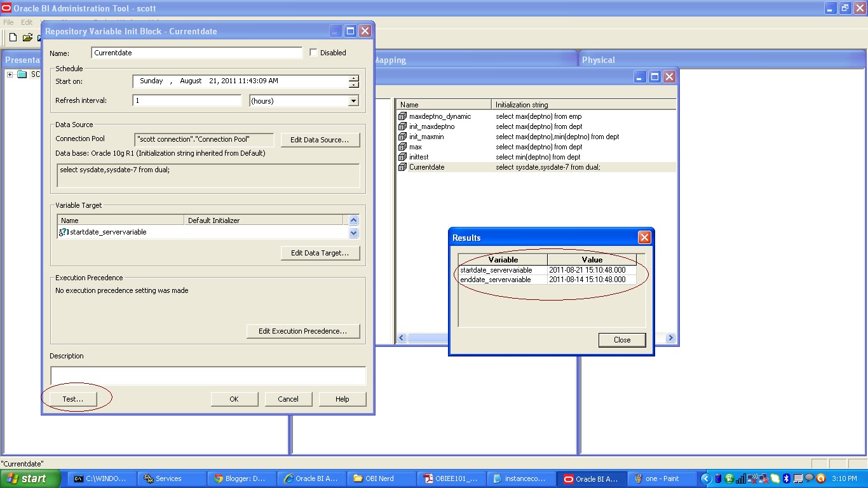The image size is (868, 488).
Task: Open the File menu
Action: click(x=8, y=22)
